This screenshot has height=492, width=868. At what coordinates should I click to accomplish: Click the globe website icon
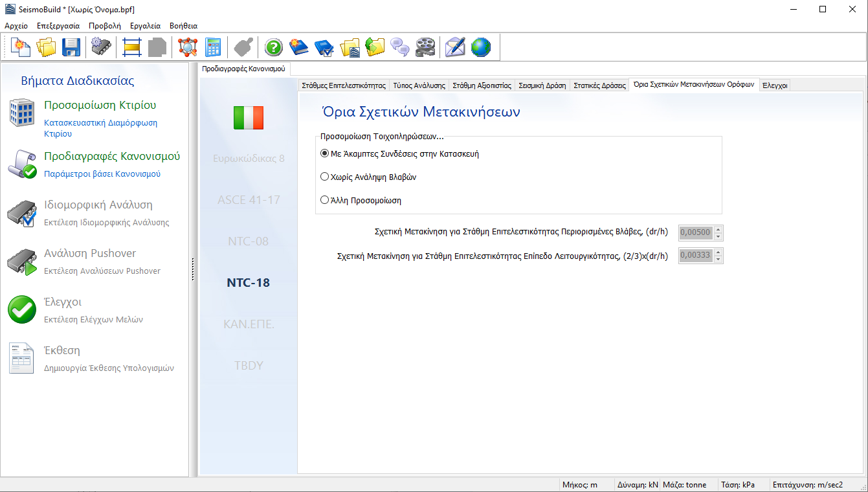(480, 47)
